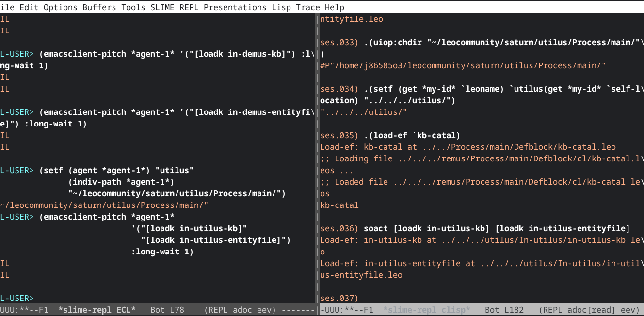644x316 pixels.
Task: Open the Trace menu
Action: click(308, 7)
